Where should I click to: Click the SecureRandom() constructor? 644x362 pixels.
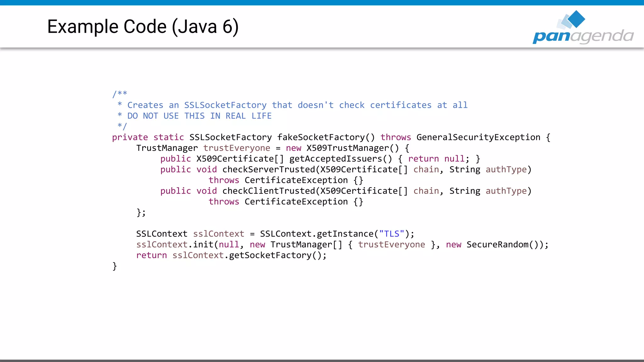coord(502,244)
